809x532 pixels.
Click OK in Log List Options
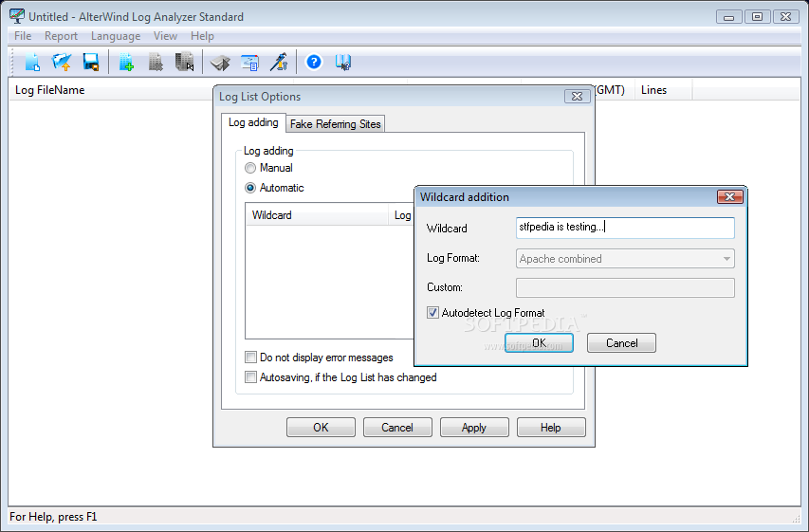(321, 428)
